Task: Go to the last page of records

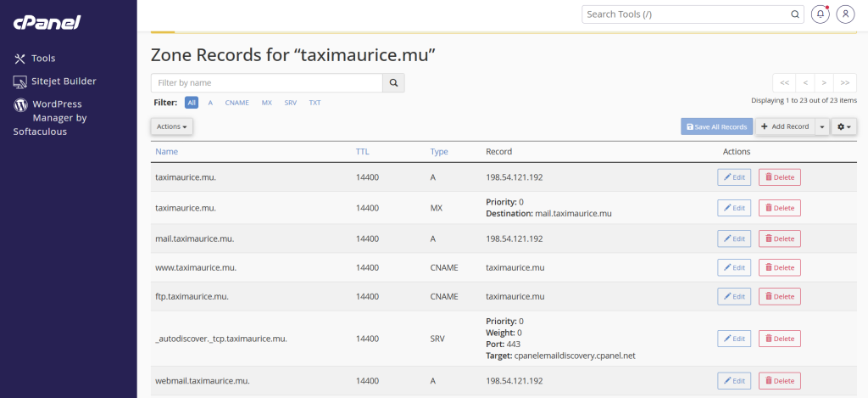Action: point(844,83)
